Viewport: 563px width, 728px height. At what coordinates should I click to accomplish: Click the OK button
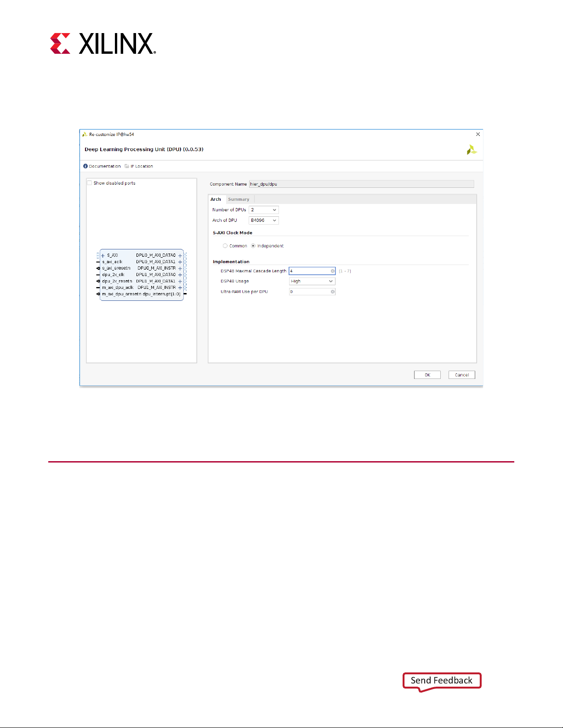(427, 375)
